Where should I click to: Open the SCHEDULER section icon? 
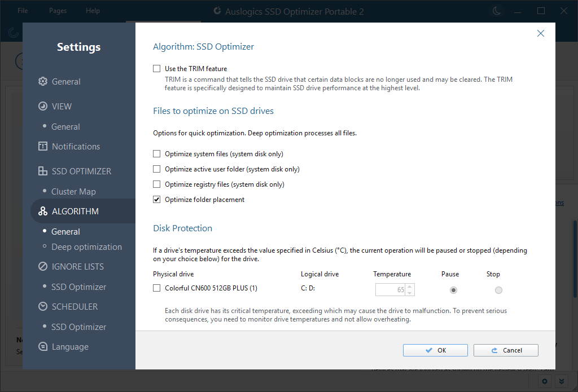(42, 306)
